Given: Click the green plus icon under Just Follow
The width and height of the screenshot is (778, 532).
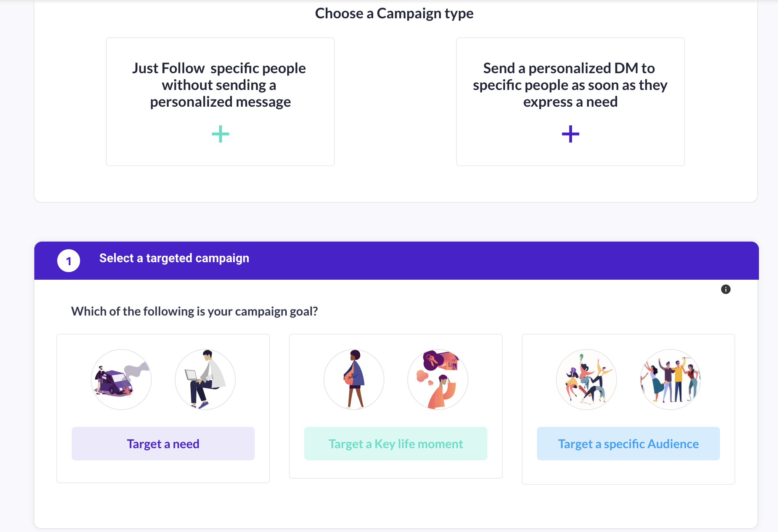Looking at the screenshot, I should 220,134.
